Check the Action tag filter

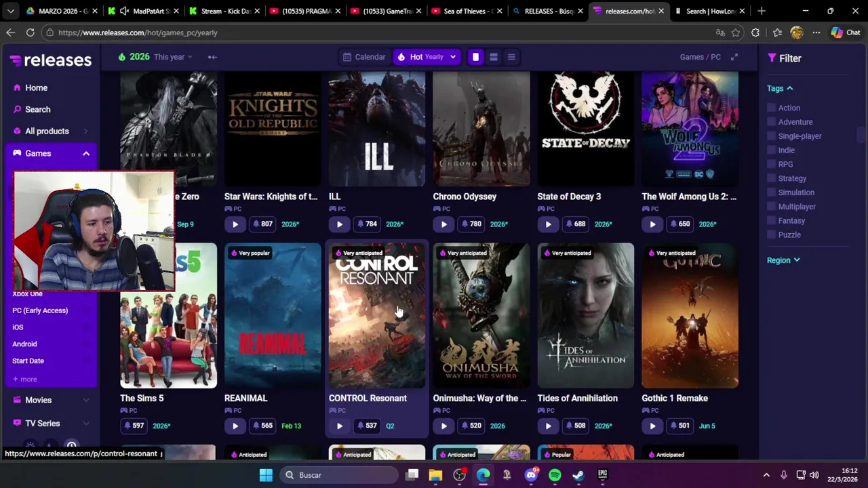pos(771,108)
